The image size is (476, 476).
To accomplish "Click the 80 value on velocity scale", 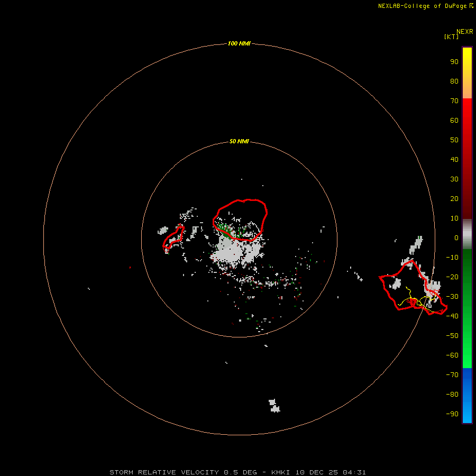I will point(454,81).
